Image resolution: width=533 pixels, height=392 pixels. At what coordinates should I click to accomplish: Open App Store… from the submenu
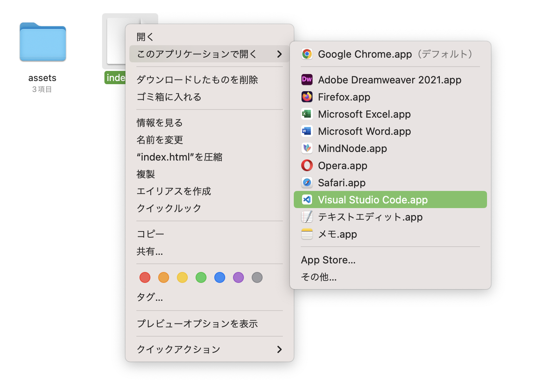click(328, 260)
